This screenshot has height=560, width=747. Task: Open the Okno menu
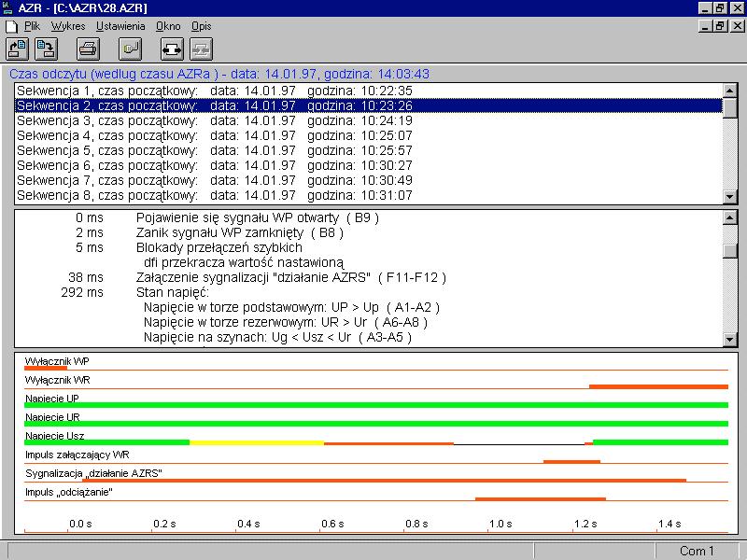168,26
